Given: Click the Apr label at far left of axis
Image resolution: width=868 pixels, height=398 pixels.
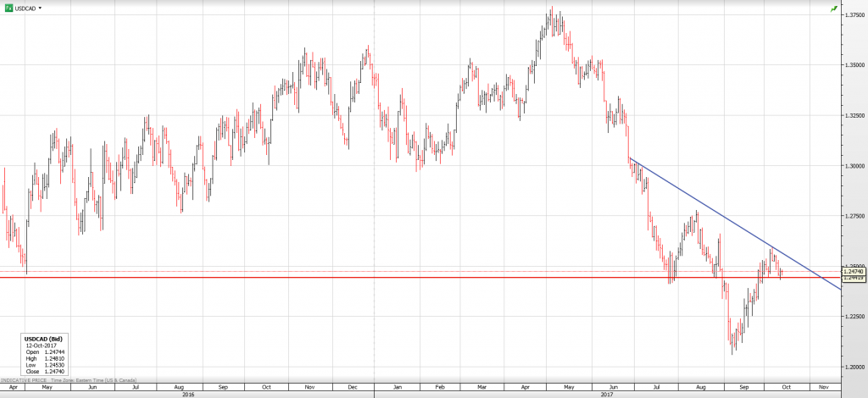Looking at the screenshot, I should 14,386.
